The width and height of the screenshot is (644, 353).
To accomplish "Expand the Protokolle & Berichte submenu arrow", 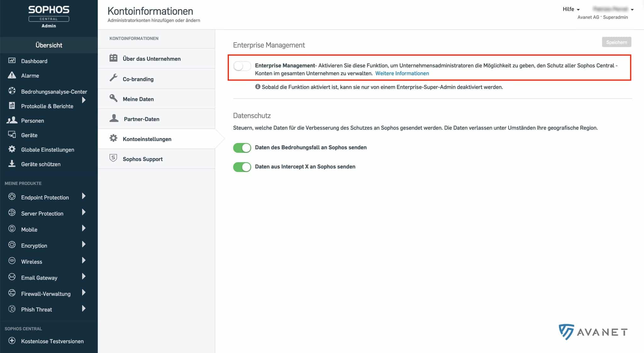I will [x=84, y=100].
